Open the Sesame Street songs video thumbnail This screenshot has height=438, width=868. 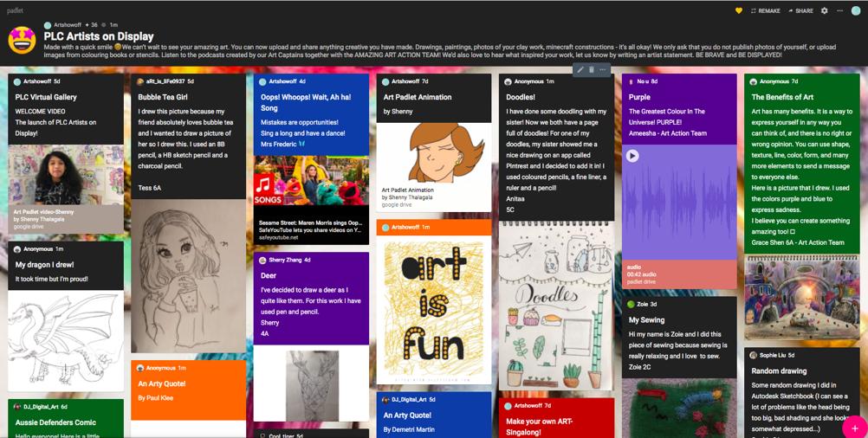coord(311,180)
